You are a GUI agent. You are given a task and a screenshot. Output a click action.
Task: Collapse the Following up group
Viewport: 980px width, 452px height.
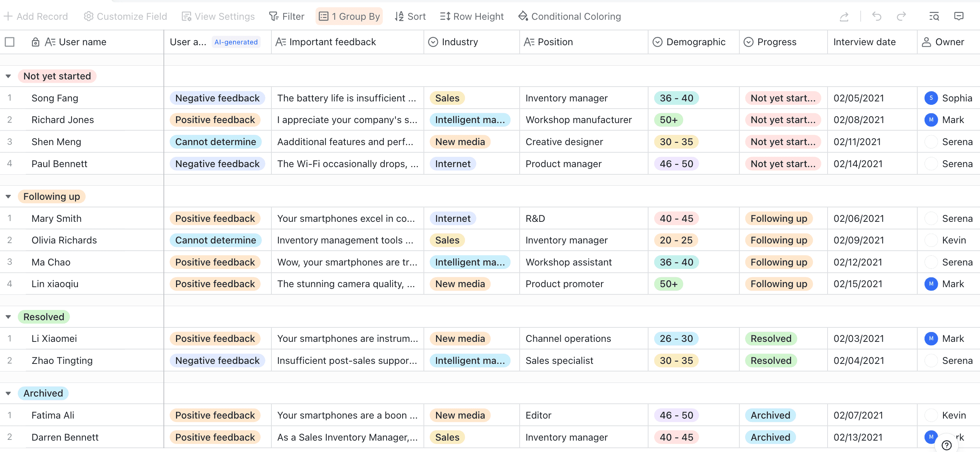pyautogui.click(x=8, y=196)
